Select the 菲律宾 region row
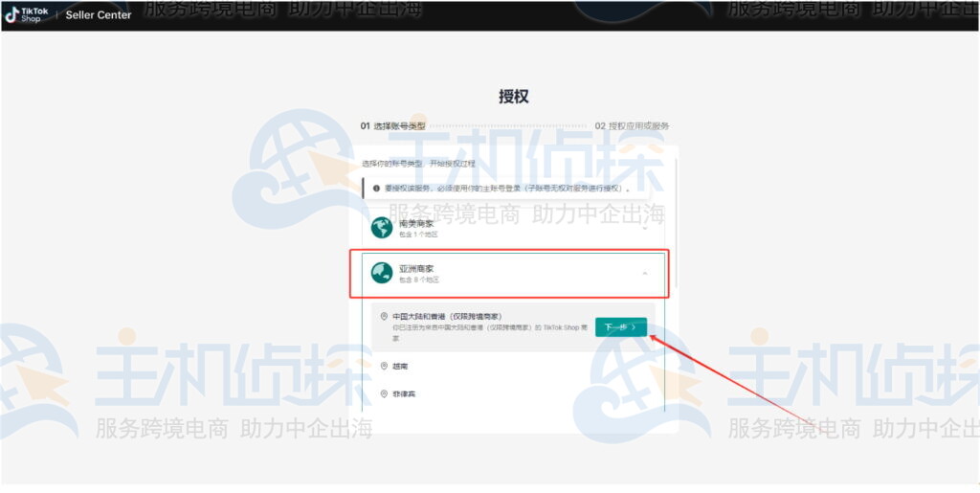Image resolution: width=980 pixels, height=493 pixels. point(513,394)
